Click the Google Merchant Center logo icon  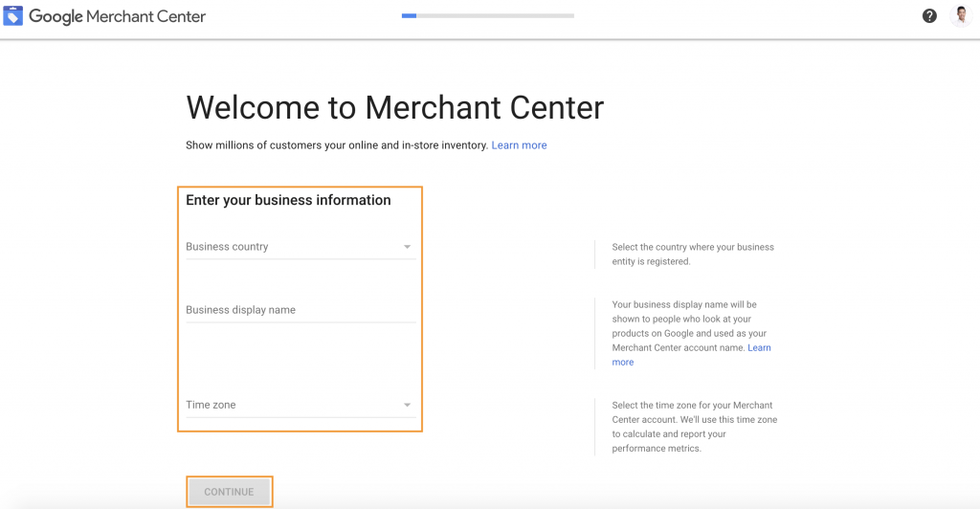point(13,15)
